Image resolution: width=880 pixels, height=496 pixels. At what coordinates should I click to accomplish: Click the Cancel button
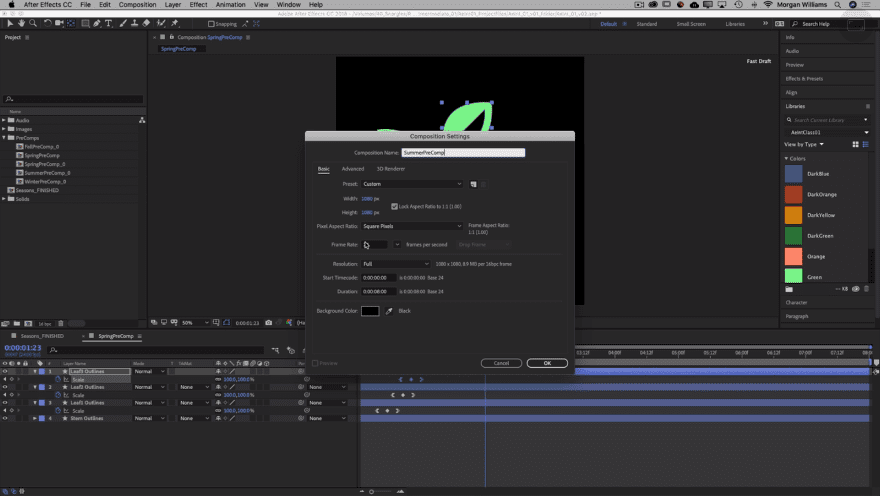501,363
